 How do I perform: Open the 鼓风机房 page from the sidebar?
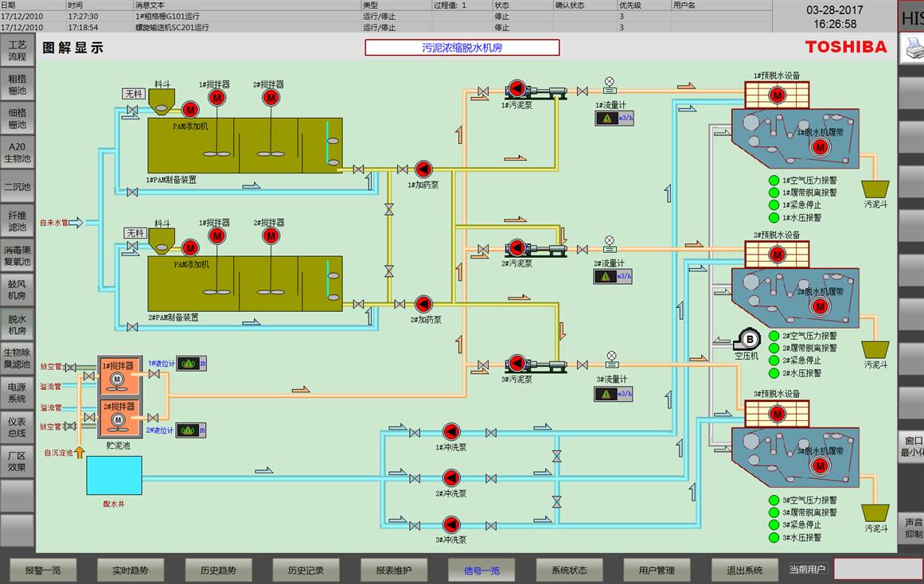tap(18, 290)
